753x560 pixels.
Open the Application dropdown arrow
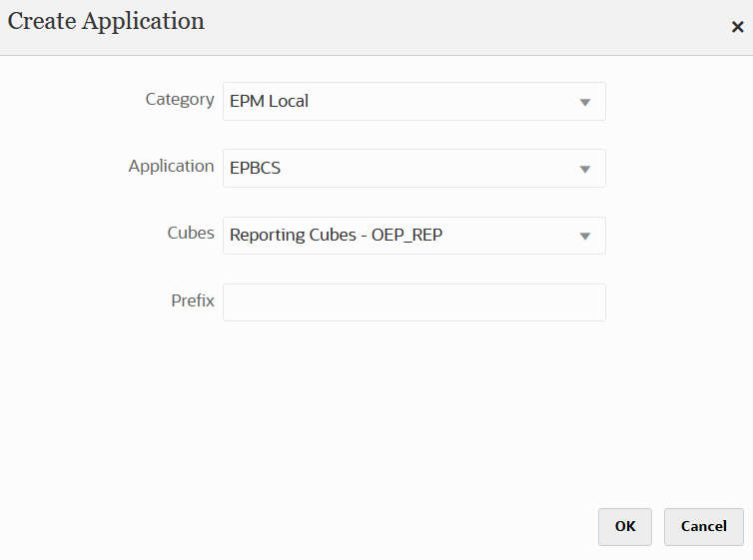585,169
